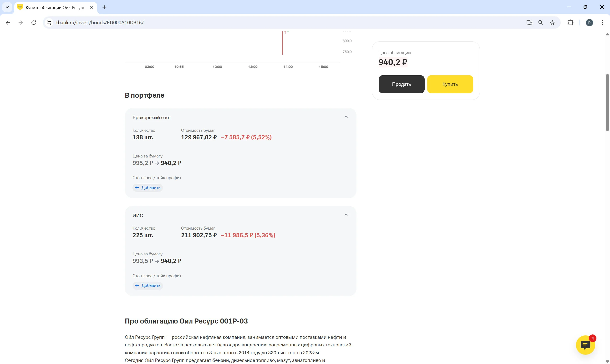Click the 10:55 chart time label
The width and height of the screenshot is (610, 364).
[x=179, y=67]
